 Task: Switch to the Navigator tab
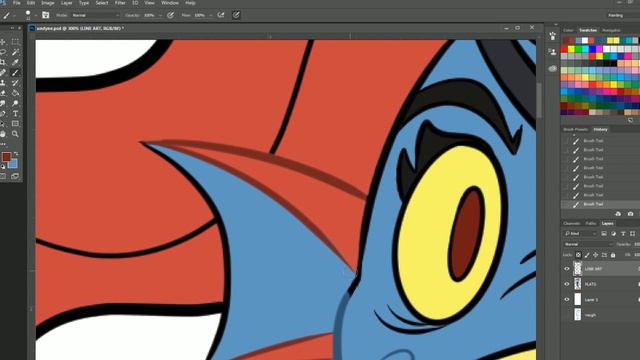[611, 30]
